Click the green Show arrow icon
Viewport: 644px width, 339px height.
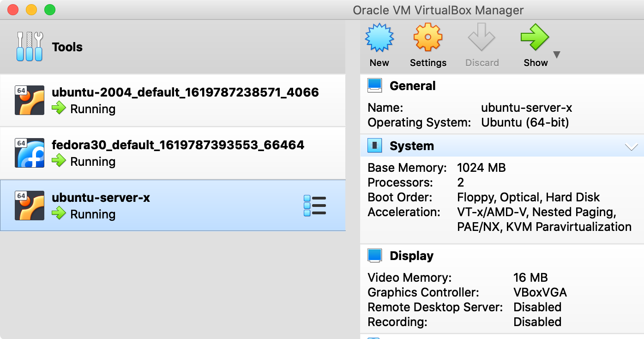click(x=534, y=37)
